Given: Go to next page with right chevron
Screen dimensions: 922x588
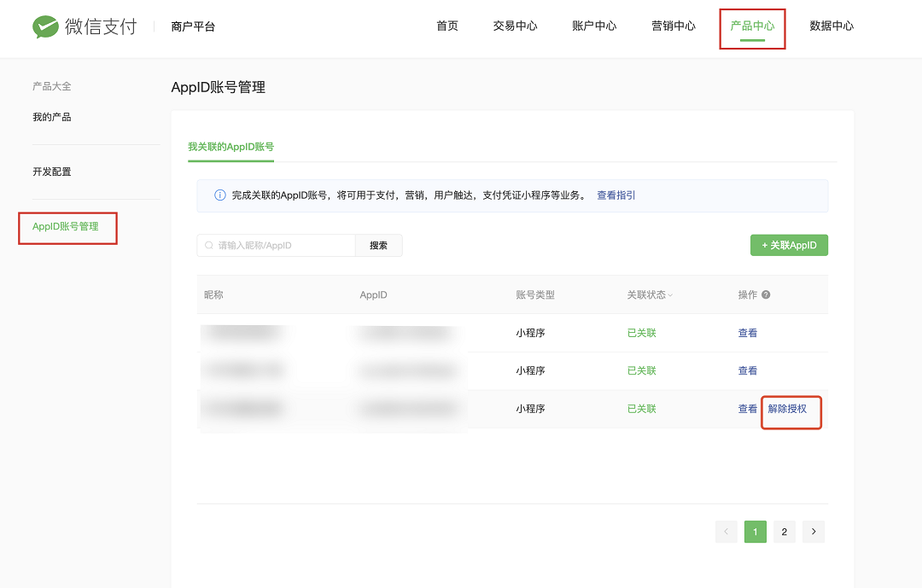Looking at the screenshot, I should click(x=814, y=532).
